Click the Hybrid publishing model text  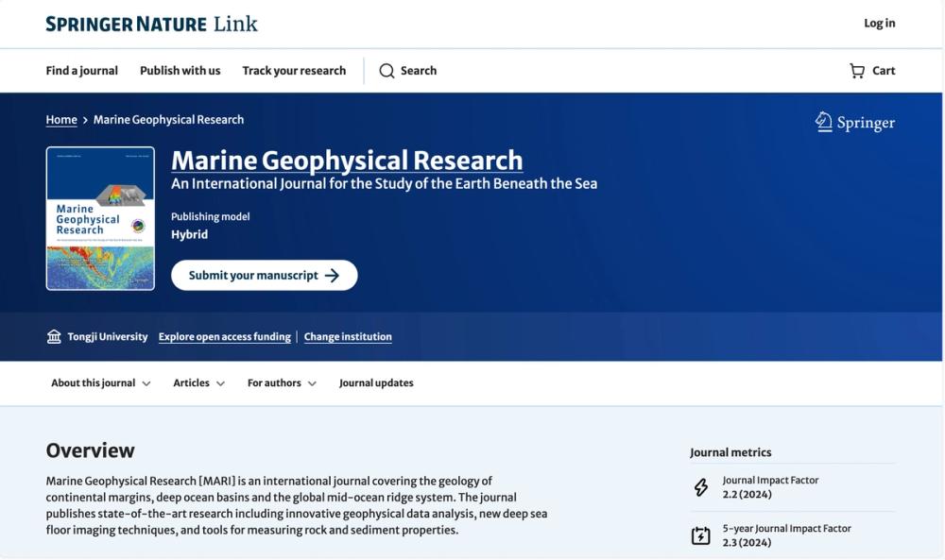coord(189,235)
